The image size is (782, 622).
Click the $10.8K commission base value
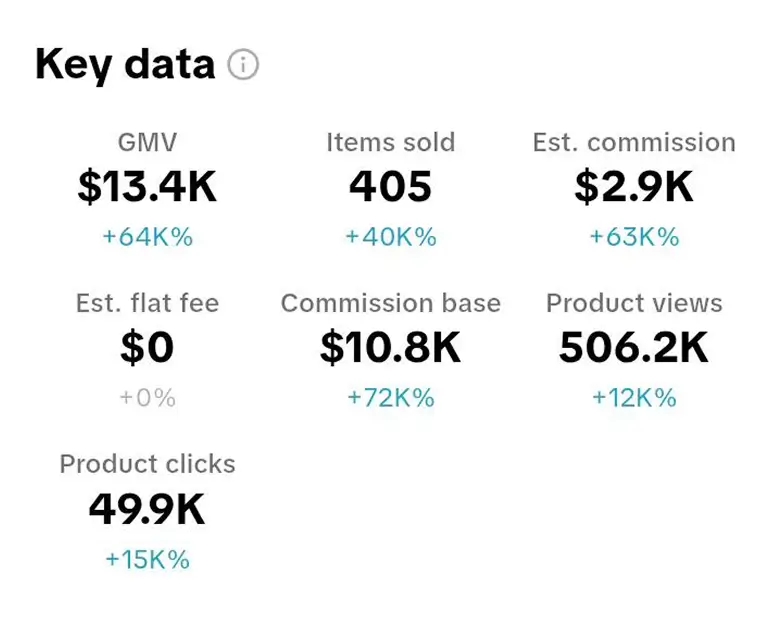pos(390,348)
